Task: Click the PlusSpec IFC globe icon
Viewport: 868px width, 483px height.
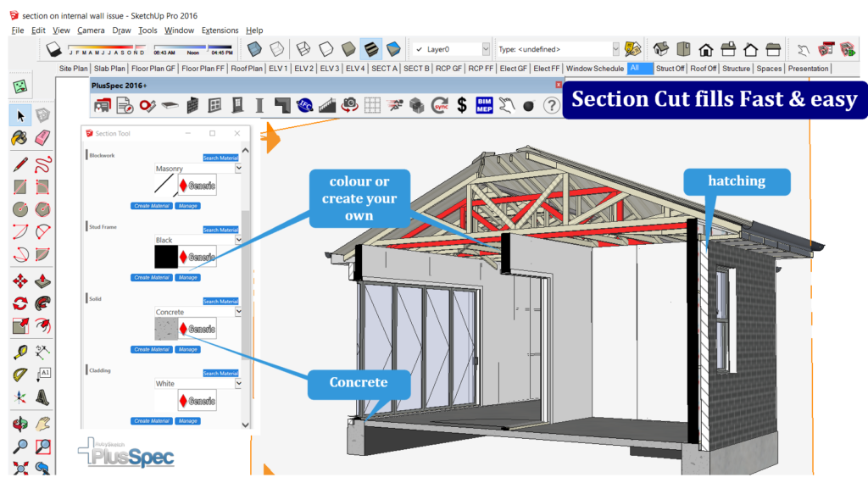Action: 305,105
